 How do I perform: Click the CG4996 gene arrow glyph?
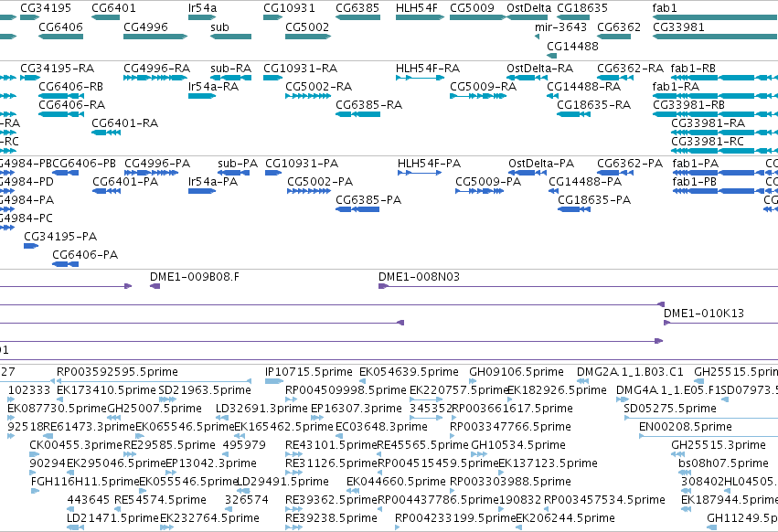(155, 37)
